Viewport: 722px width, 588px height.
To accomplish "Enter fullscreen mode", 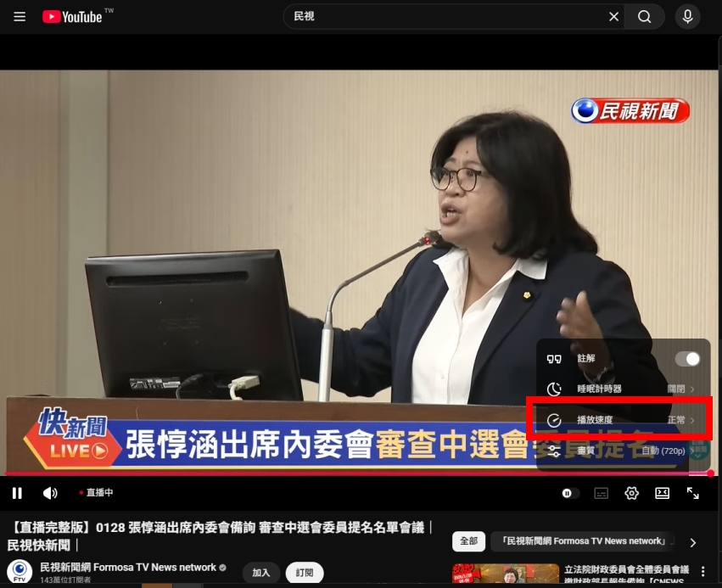I will pyautogui.click(x=692, y=492).
